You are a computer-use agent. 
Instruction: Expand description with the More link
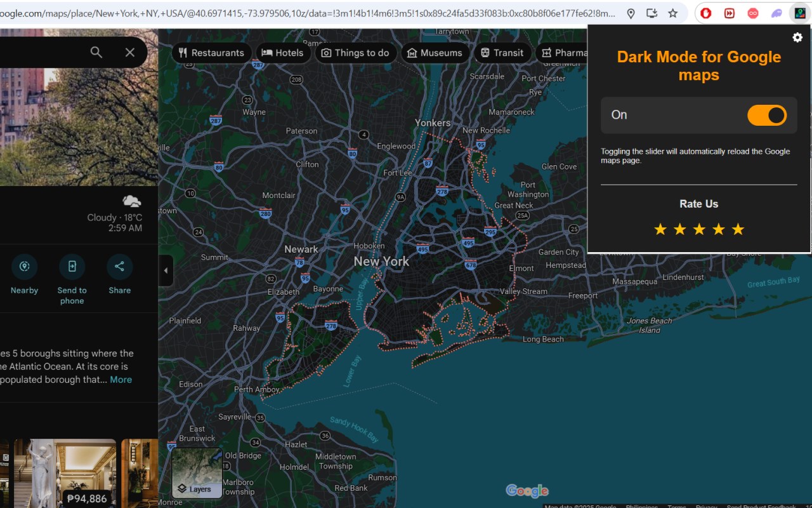pyautogui.click(x=121, y=380)
